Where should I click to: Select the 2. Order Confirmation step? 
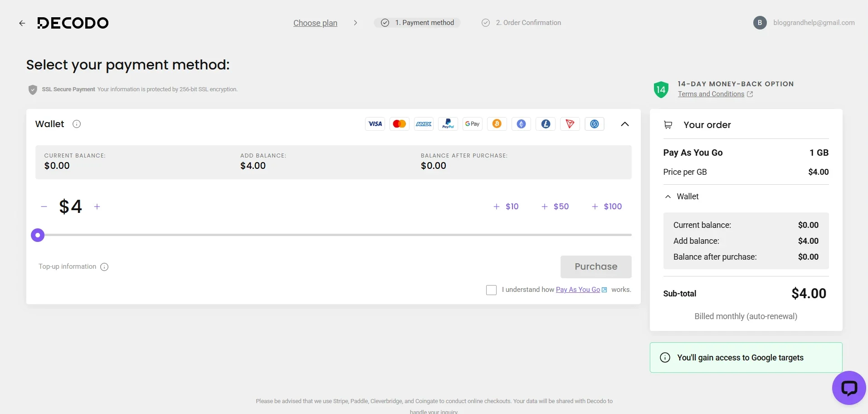pos(521,23)
